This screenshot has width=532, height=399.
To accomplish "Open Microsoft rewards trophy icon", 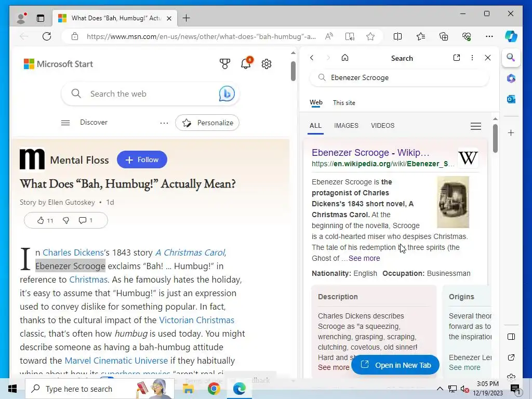I will coord(224,64).
